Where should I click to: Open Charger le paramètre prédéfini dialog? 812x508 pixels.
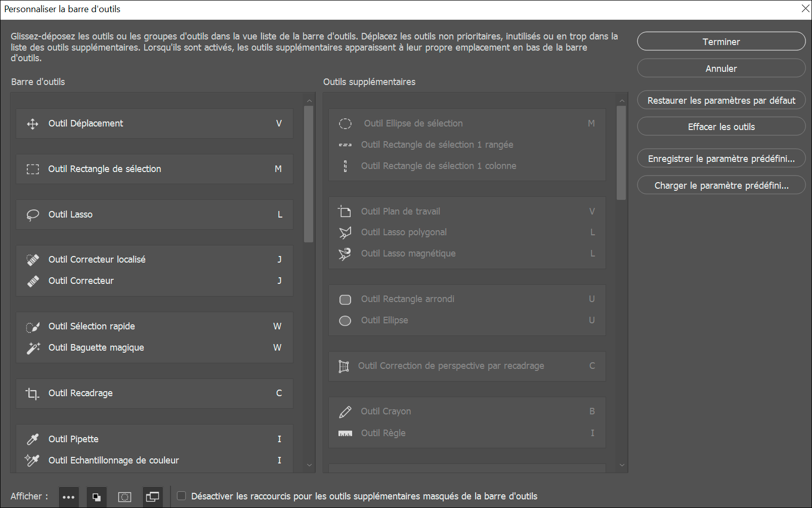pyautogui.click(x=721, y=185)
